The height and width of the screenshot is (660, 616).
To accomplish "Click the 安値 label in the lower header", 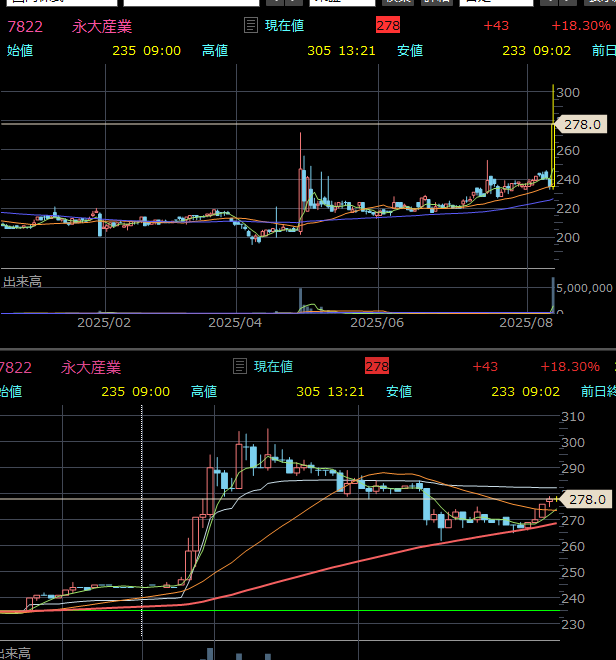I will pyautogui.click(x=399, y=391).
